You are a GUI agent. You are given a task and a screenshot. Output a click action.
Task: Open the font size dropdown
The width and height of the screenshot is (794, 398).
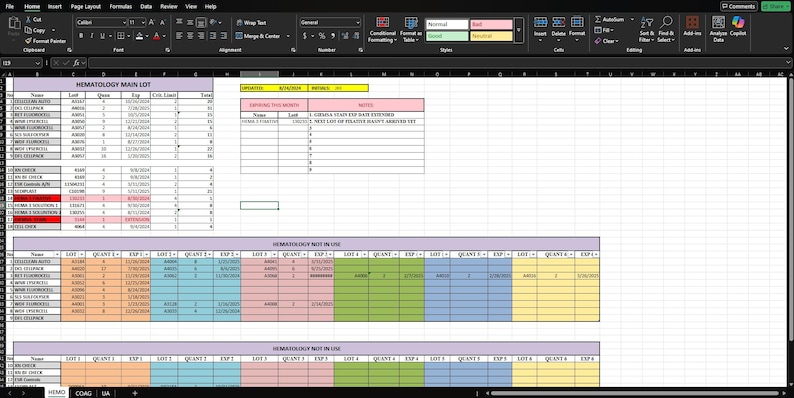click(144, 22)
